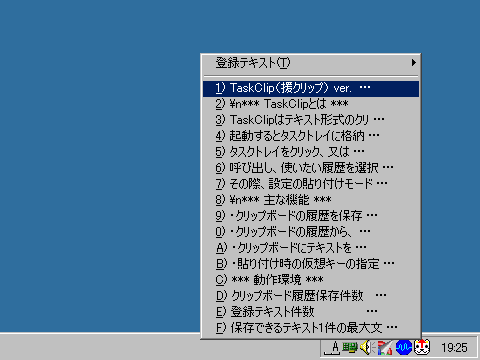Image resolution: width=480 pixels, height=360 pixels.
Task: Open the 登録テキスト(T) menu entry
Action: (311, 63)
